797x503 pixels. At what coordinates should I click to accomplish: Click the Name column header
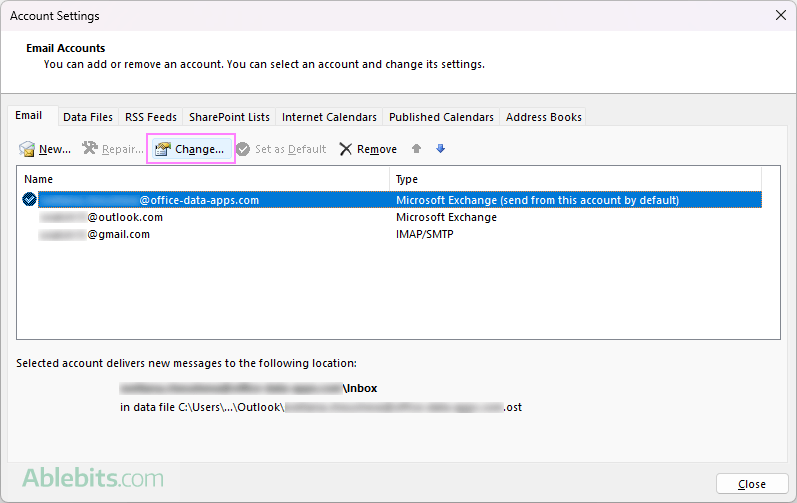coord(203,179)
